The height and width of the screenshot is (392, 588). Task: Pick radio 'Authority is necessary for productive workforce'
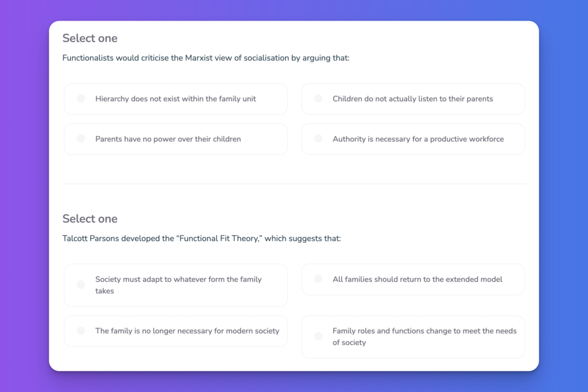point(318,139)
